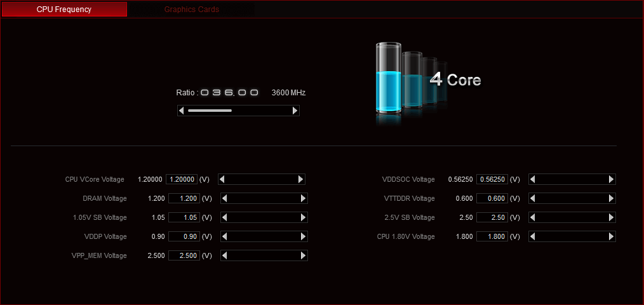
Task: Decrease CPU ratio with left arrow
Action: tap(181, 111)
